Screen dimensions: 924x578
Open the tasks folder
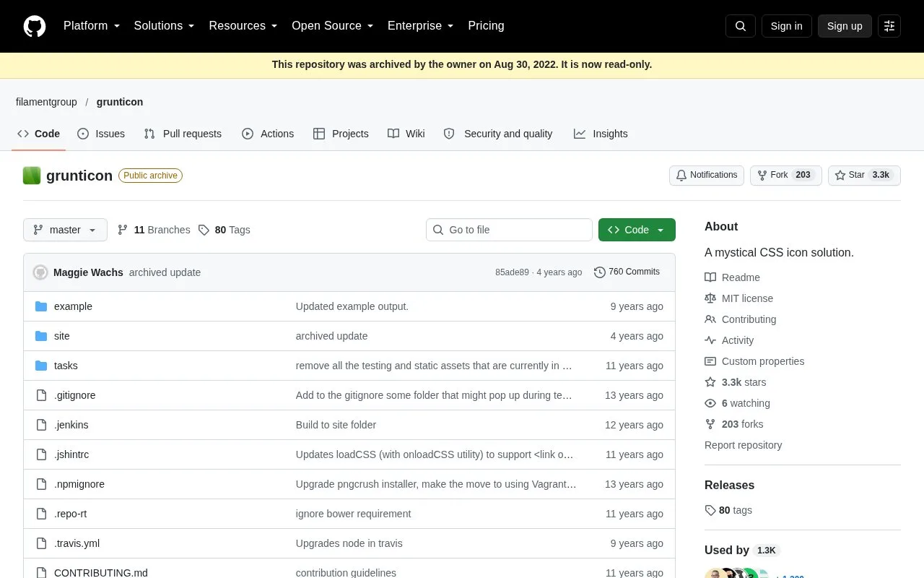(66, 366)
